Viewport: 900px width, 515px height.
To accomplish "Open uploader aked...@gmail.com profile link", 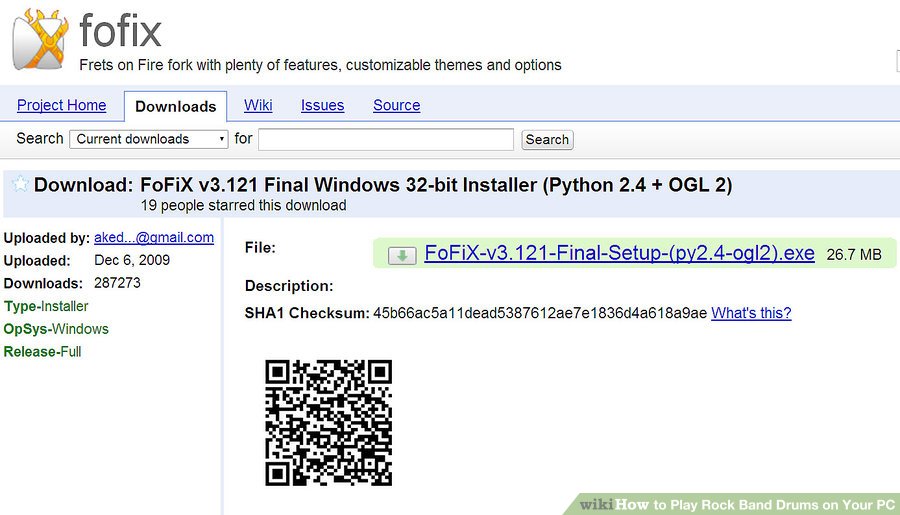I will click(x=154, y=237).
